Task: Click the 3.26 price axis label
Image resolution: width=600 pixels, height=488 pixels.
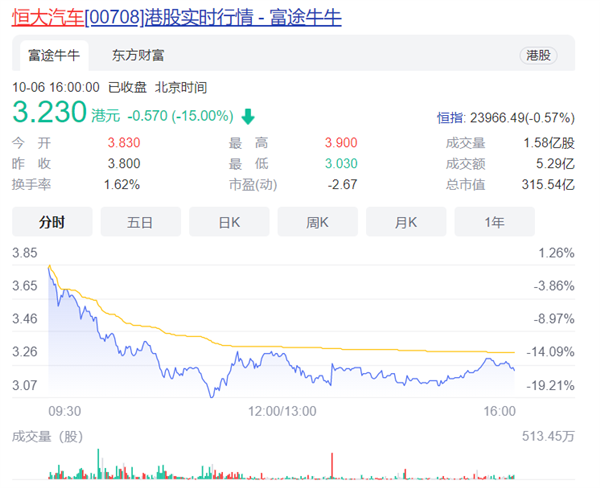Action: coord(25,351)
